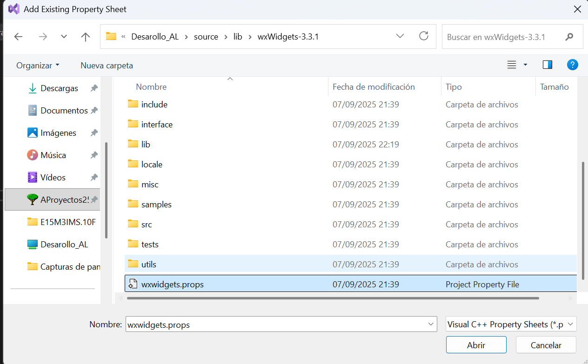Go forward with the right arrow
588x364 pixels.
43,37
